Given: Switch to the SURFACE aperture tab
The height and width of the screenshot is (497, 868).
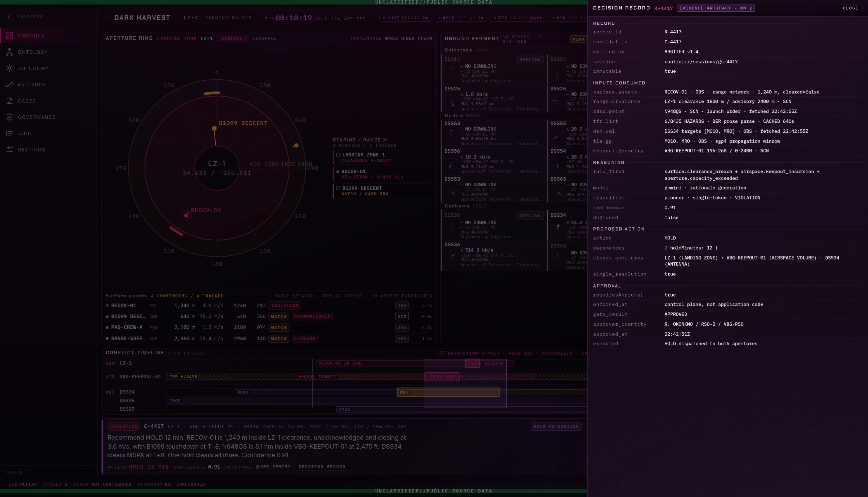Looking at the screenshot, I should (232, 38).
